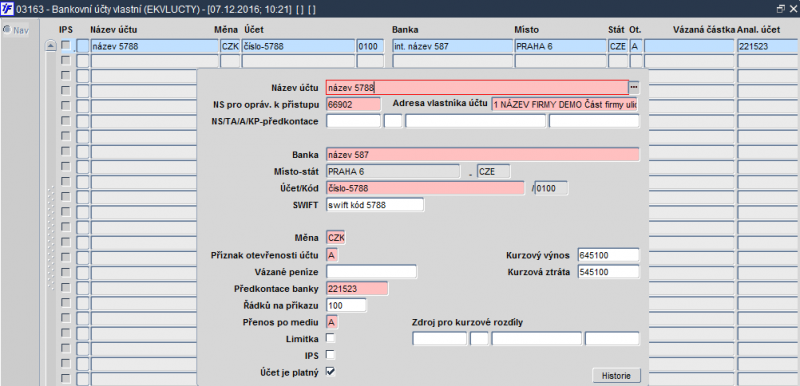This screenshot has height=386, width=800.
Task: Click the ellipsis button beside Název účtu
Action: click(x=634, y=87)
